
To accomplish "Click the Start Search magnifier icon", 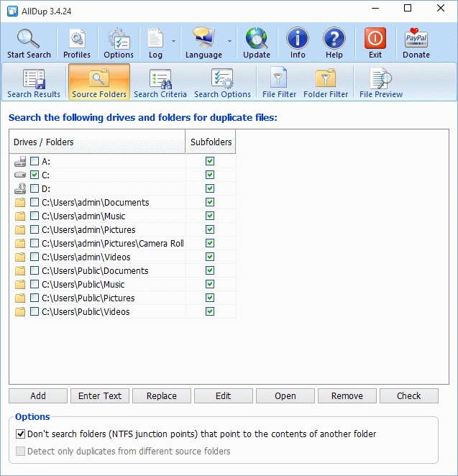I will pyautogui.click(x=28, y=39).
